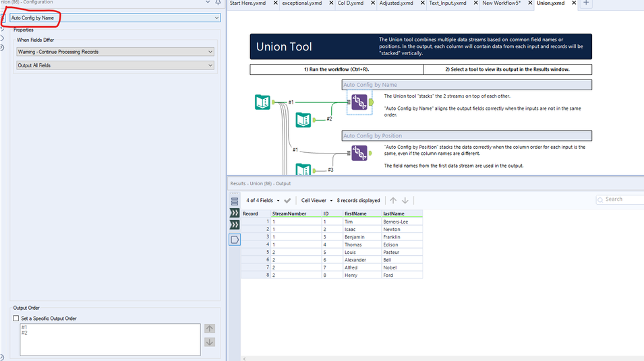The width and height of the screenshot is (644, 361).
Task: Click the down arrow in Results toolbar
Action: pos(405,200)
